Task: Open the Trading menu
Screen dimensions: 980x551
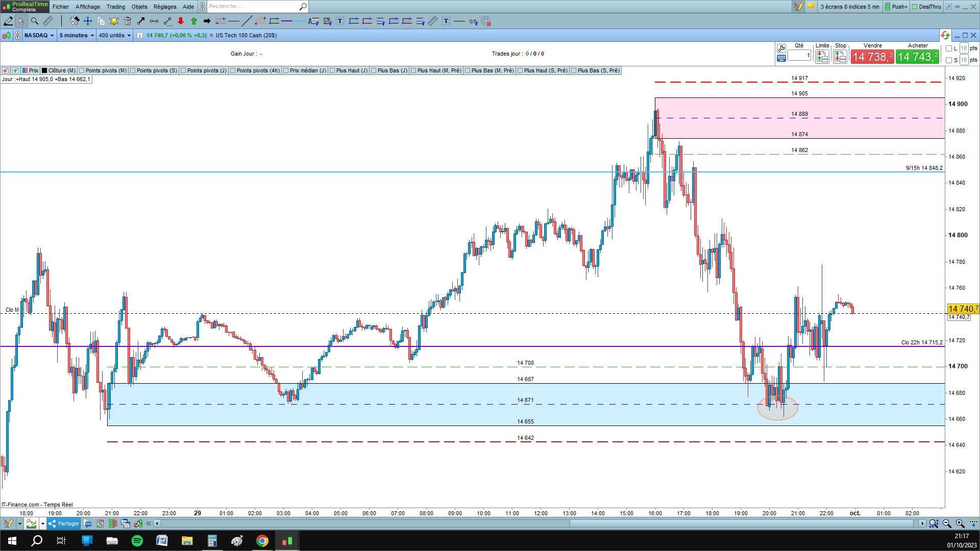Action: (x=115, y=7)
